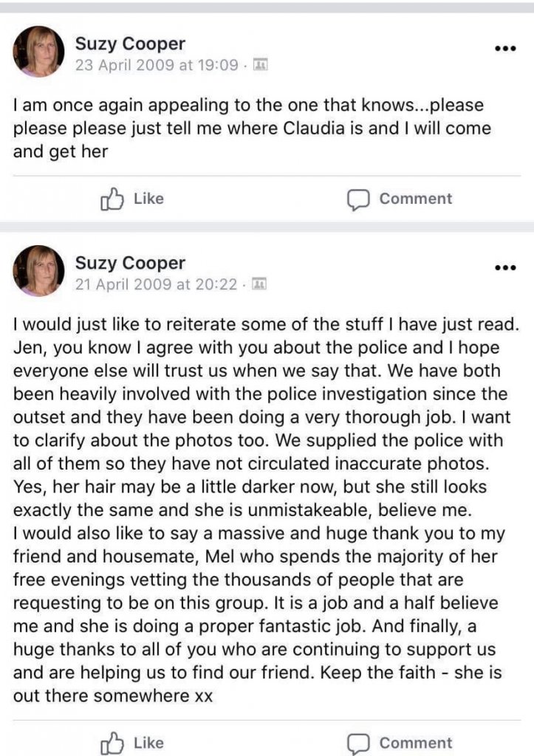Open Suzy Cooper's name on the top post
Image resolution: width=534 pixels, height=756 pixels.
pyautogui.click(x=130, y=44)
